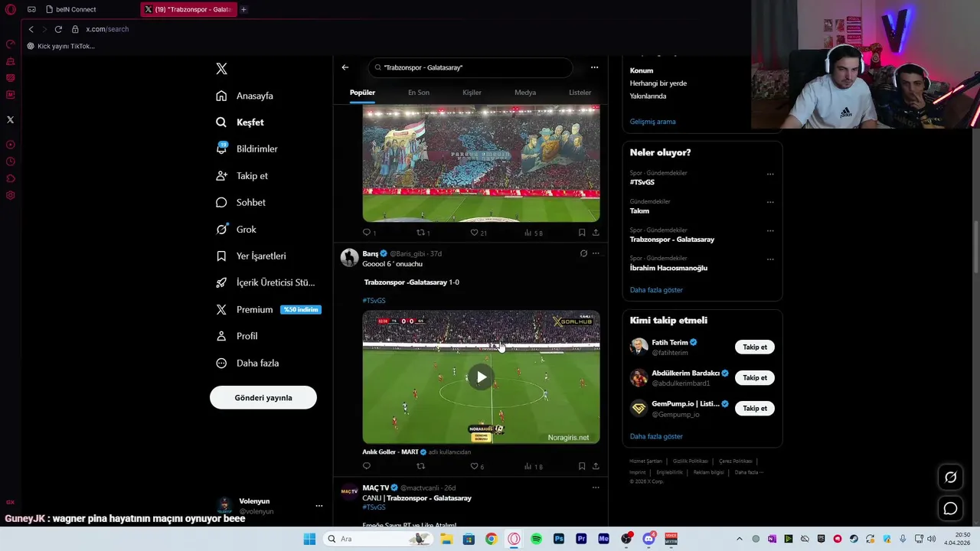Open Discord from the taskbar
980x551 pixels.
(x=649, y=539)
